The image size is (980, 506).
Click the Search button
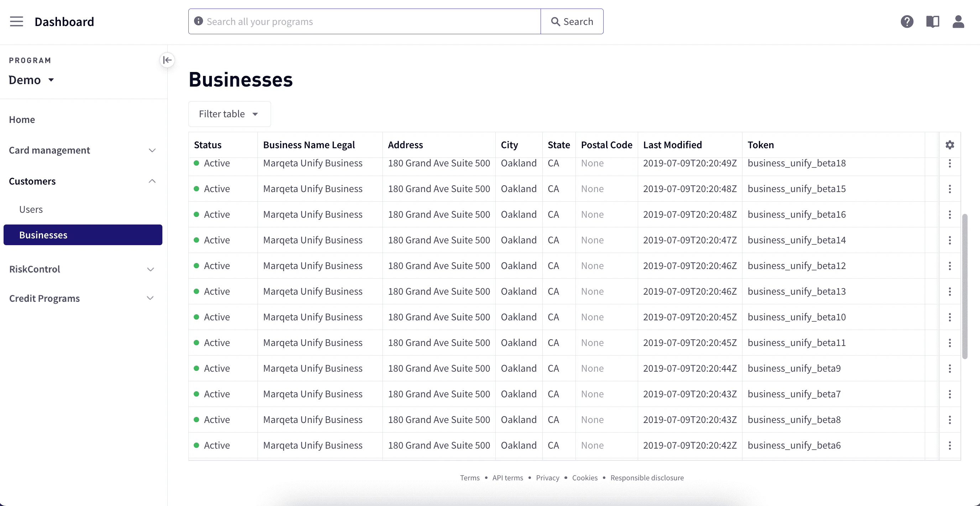point(572,22)
